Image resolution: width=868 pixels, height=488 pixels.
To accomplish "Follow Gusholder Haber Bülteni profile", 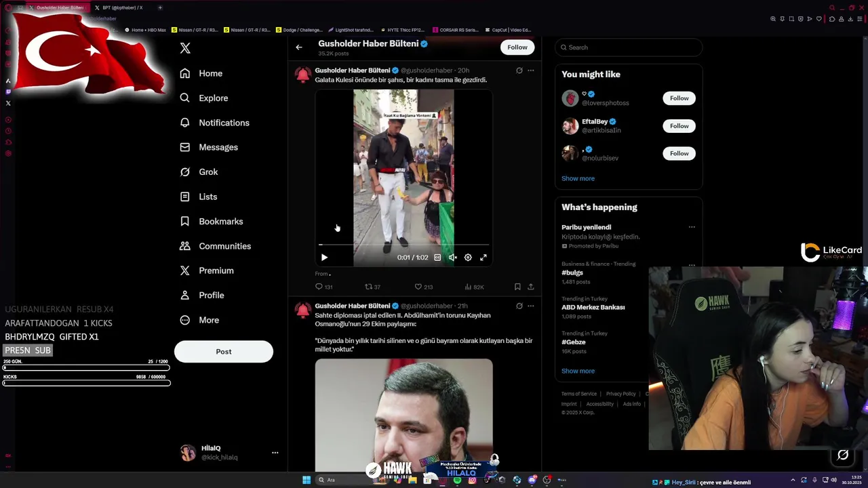I will 517,47.
